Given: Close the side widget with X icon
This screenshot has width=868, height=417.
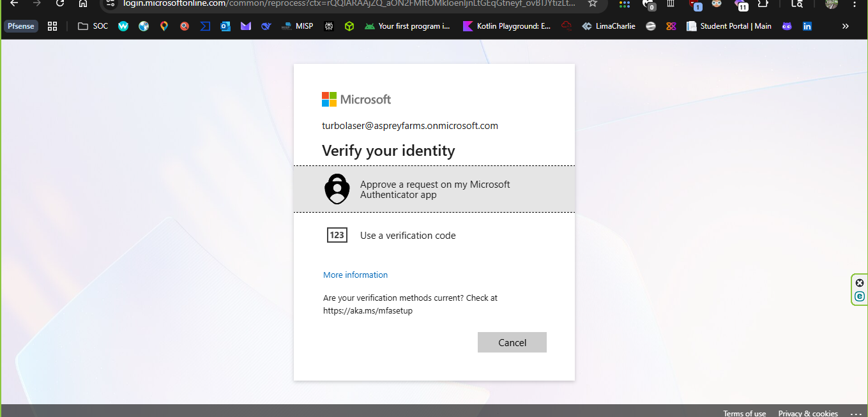Looking at the screenshot, I should pyautogui.click(x=860, y=283).
